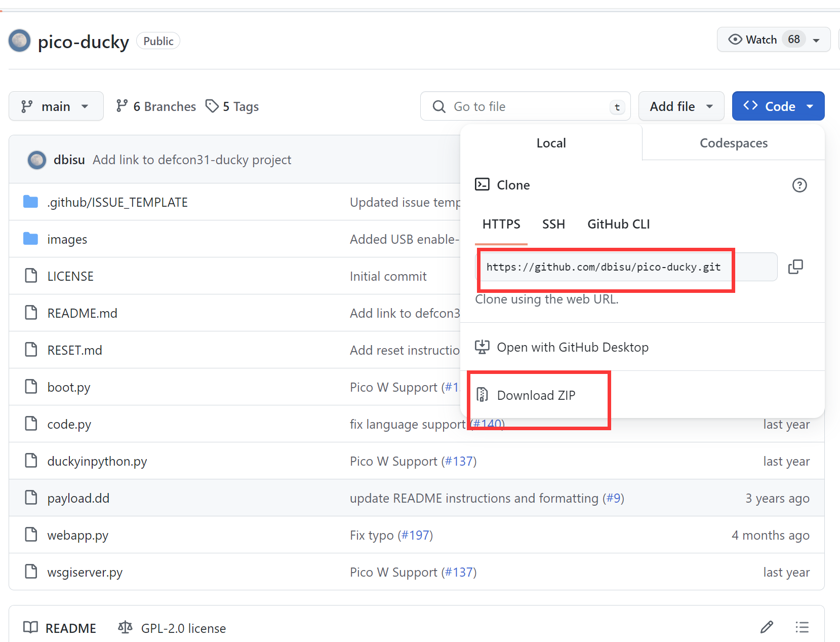Click the RESET.md file icon
This screenshot has width=840, height=642.
31,350
